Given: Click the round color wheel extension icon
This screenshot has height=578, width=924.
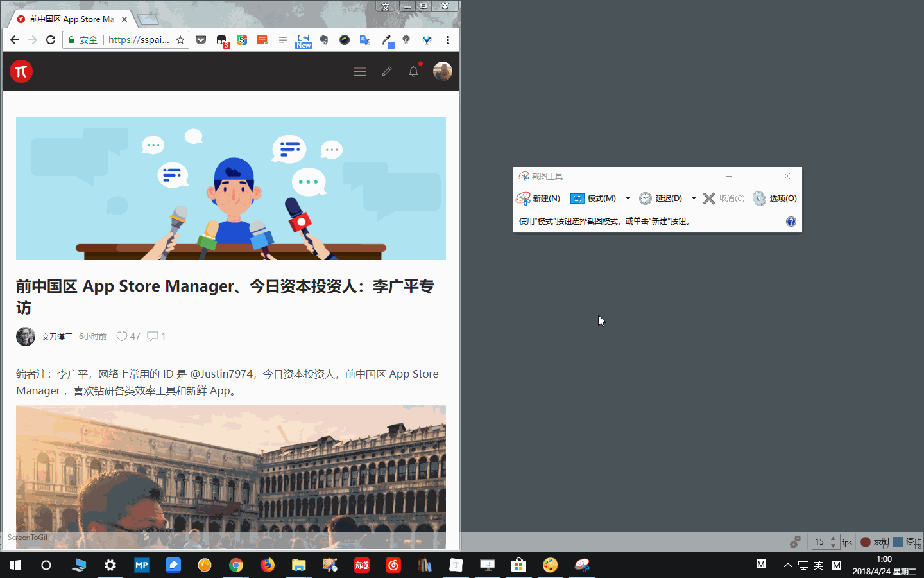Looking at the screenshot, I should click(x=345, y=40).
